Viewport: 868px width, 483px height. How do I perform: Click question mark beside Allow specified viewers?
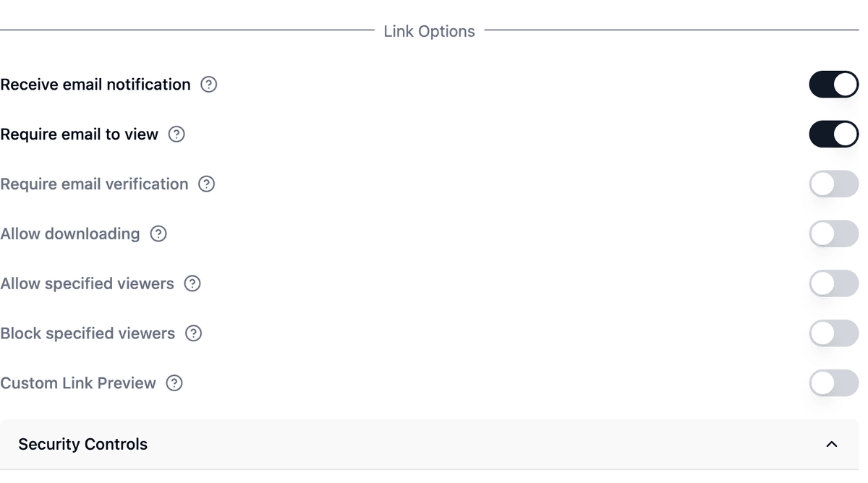[192, 284]
